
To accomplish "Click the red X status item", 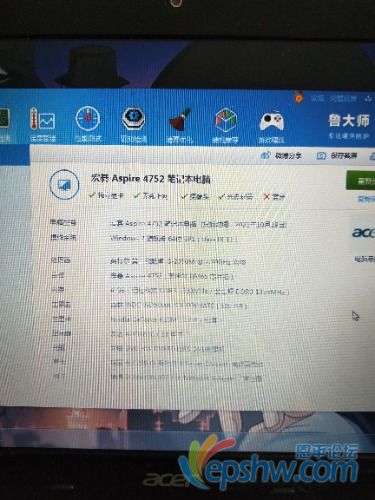I will coord(274,197).
